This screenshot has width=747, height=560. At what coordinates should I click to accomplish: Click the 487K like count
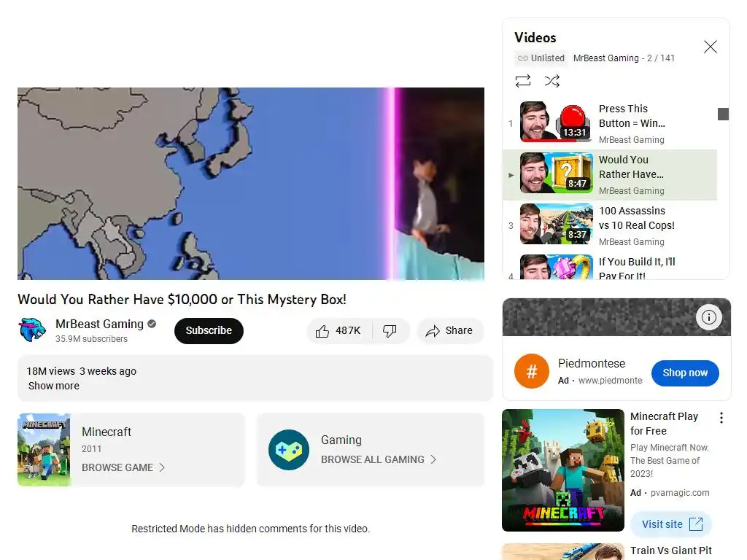click(x=348, y=330)
